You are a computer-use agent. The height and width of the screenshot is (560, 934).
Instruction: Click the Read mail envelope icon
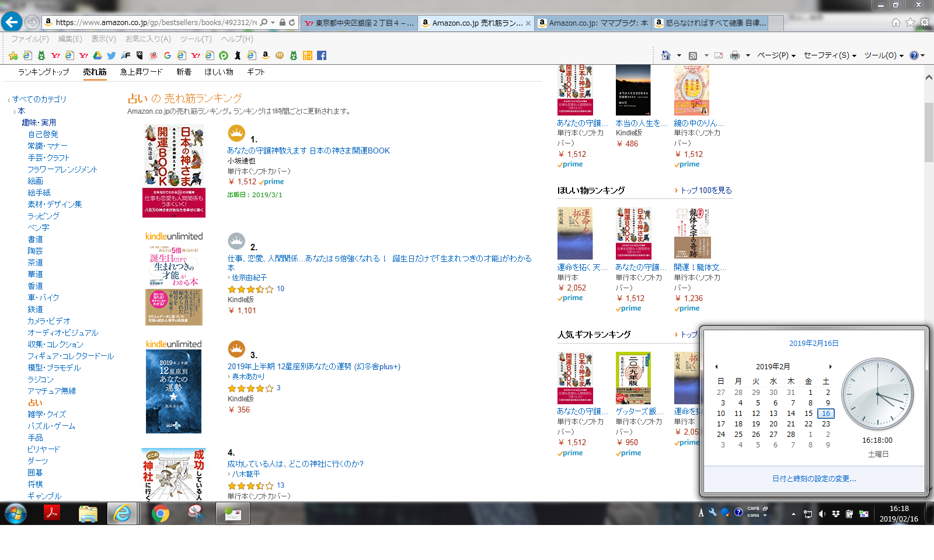pyautogui.click(x=719, y=55)
